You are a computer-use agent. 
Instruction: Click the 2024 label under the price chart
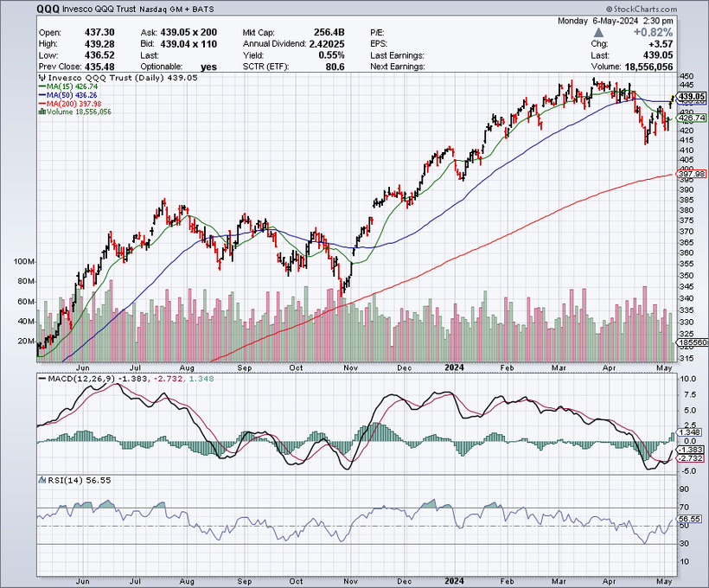[x=454, y=367]
